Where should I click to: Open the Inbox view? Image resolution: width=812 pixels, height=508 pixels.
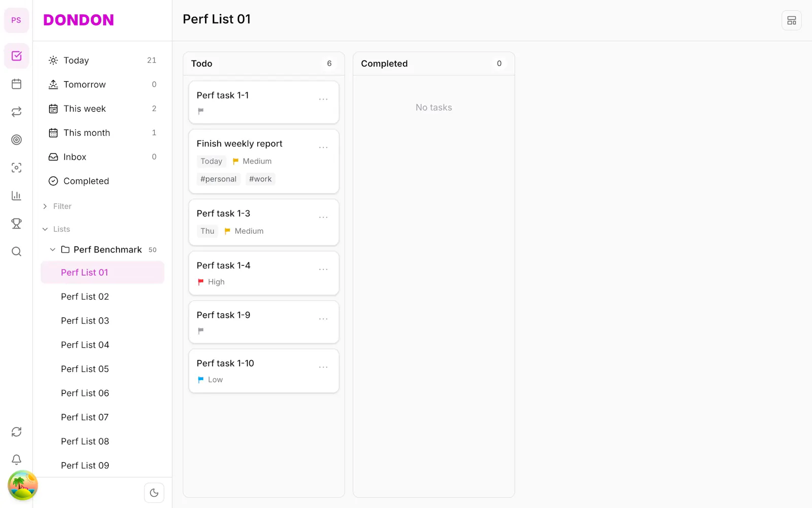103,157
